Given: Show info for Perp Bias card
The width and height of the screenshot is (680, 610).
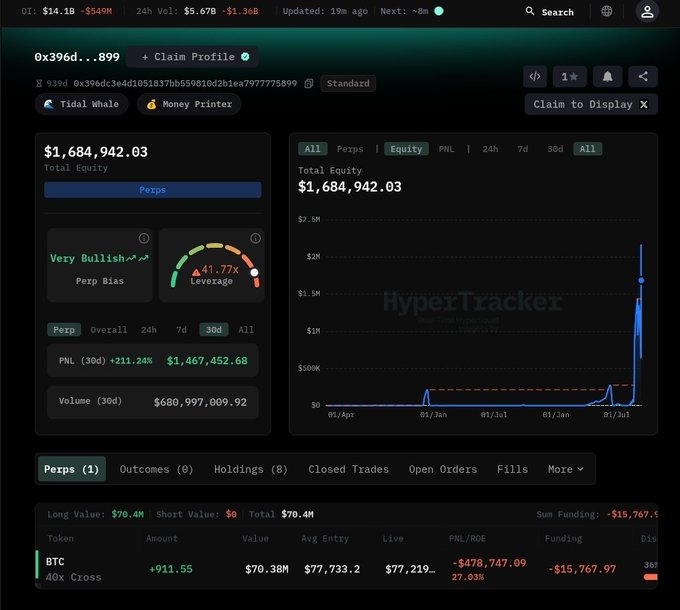Looking at the screenshot, I should click(x=144, y=238).
